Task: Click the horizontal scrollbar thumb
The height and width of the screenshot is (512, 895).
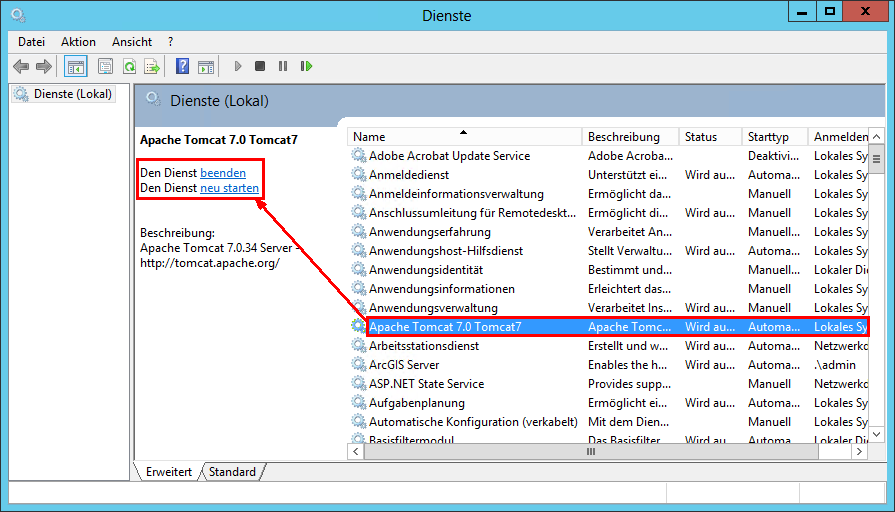Action: pos(591,451)
